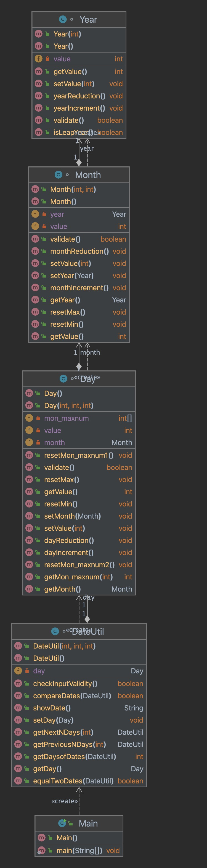Click the DateUtil class icon
207x868 pixels.
pos(55,631)
